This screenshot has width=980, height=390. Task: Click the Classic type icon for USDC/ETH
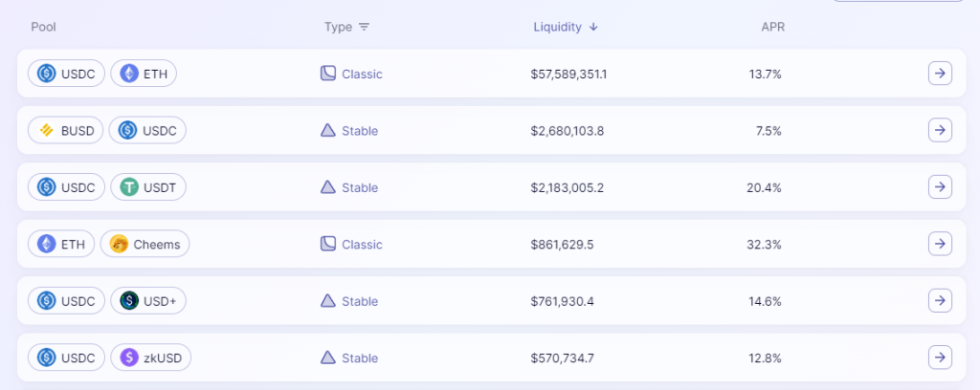coord(327,74)
